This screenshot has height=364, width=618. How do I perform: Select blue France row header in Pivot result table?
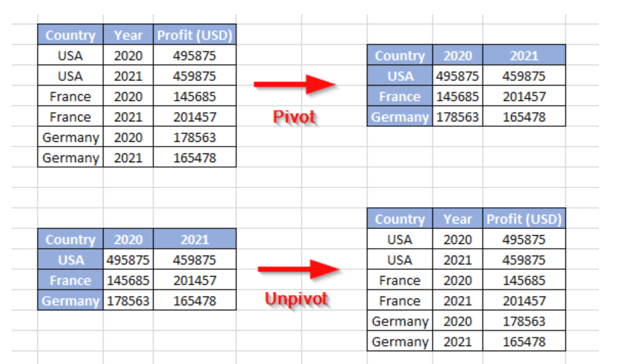(x=400, y=96)
